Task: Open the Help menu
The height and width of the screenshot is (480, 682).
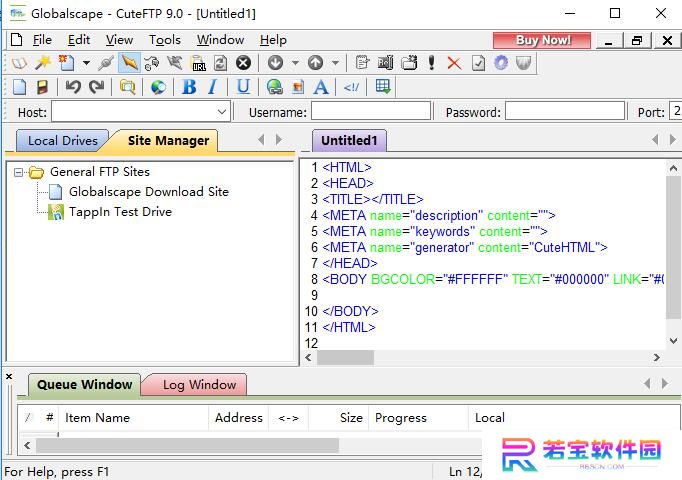Action: click(273, 40)
